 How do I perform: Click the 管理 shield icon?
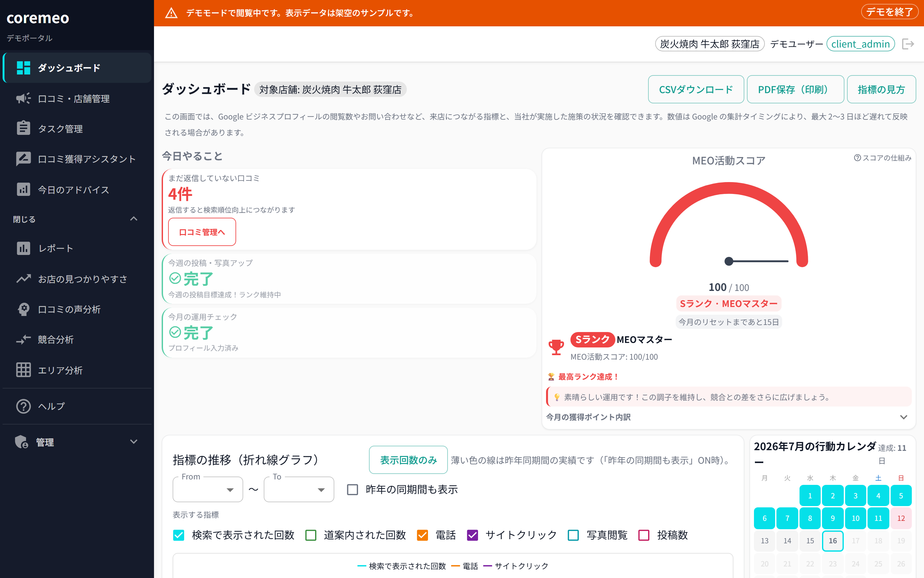click(21, 442)
